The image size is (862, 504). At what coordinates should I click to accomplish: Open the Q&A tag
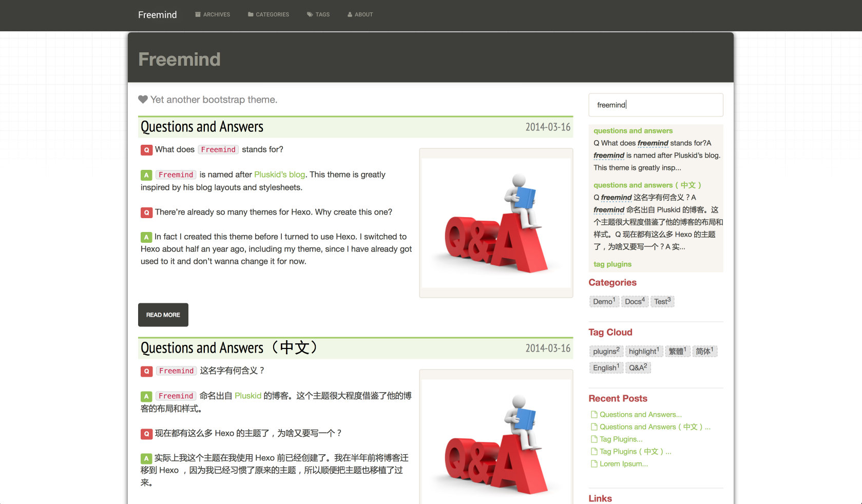click(x=638, y=367)
